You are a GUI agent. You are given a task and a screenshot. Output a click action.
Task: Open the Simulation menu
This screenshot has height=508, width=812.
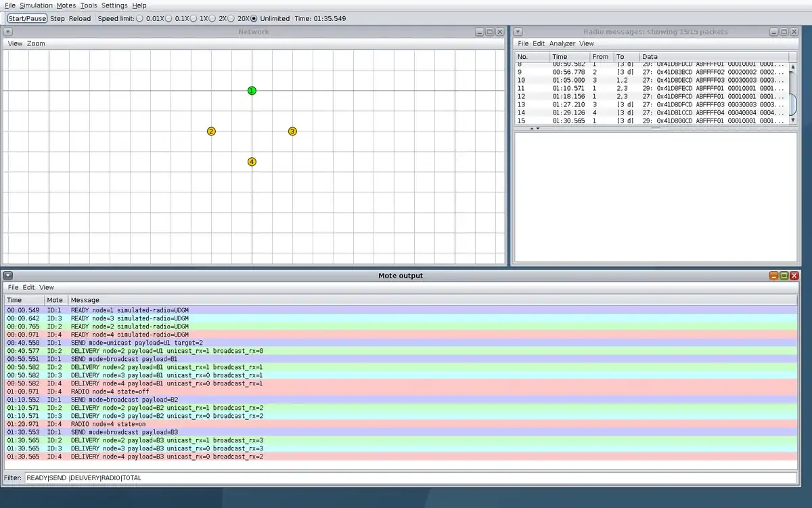point(36,5)
